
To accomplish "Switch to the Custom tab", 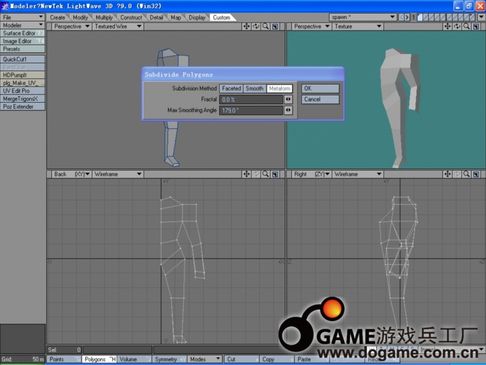I will coord(221,17).
